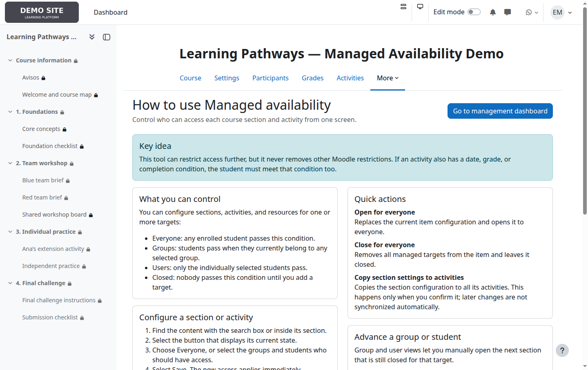588x370 pixels.
Task: Click the DEMO SITE logo
Action: click(x=42, y=12)
